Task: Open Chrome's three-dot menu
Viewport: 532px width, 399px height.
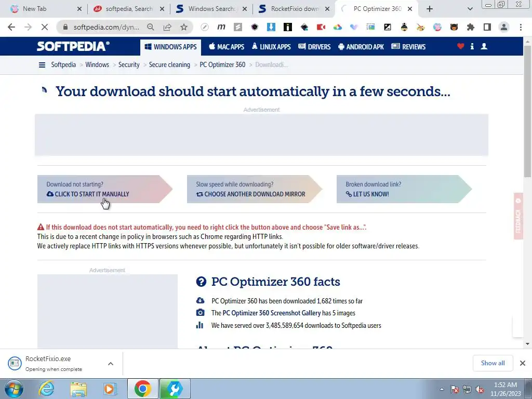Action: [x=521, y=27]
